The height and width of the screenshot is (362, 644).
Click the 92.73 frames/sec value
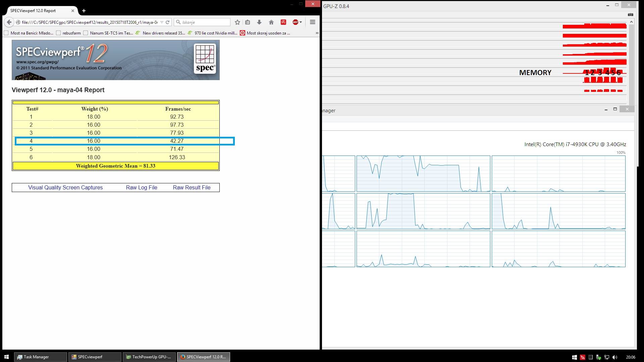point(177,117)
